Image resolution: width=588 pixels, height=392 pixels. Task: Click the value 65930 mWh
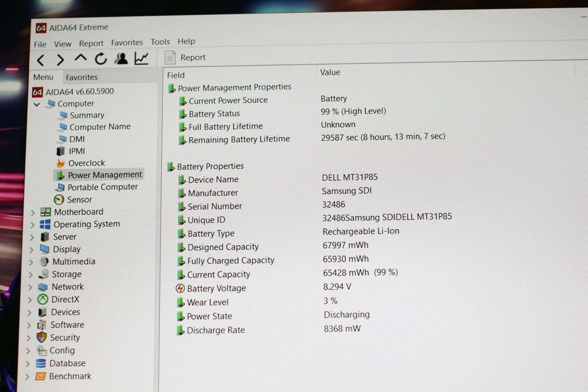[346, 259]
